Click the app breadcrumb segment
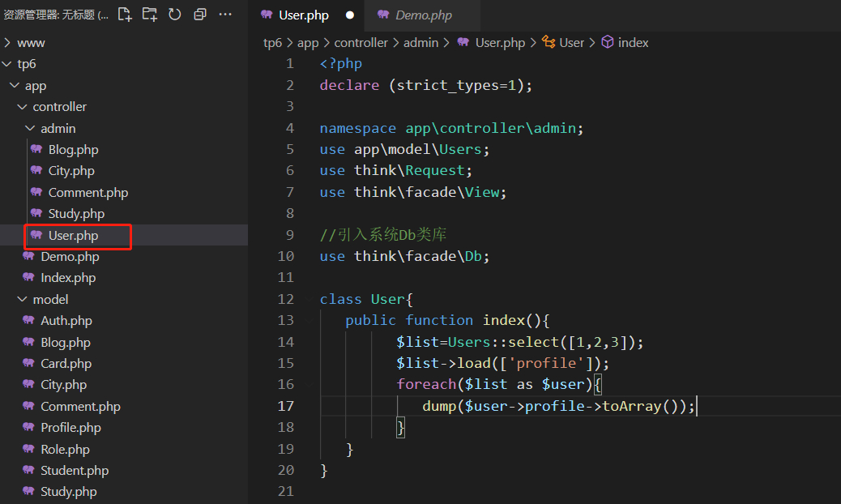841x504 pixels. [x=308, y=42]
